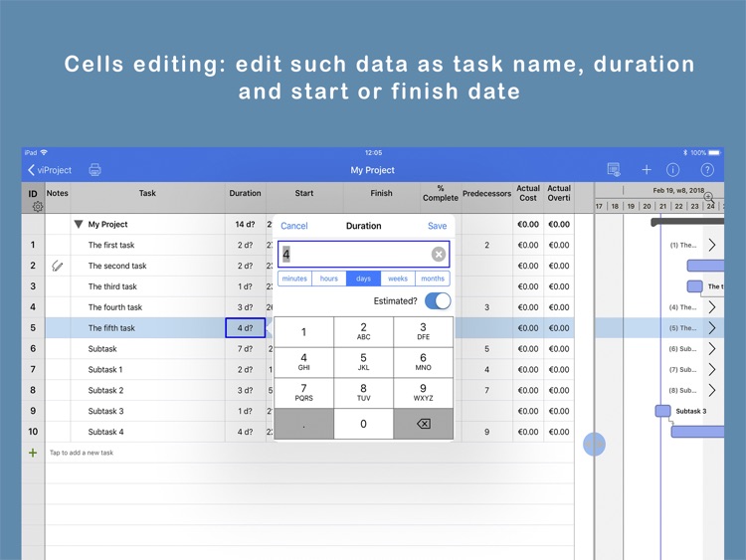
Task: Select the selected 4 d? duration cell
Action: (245, 328)
